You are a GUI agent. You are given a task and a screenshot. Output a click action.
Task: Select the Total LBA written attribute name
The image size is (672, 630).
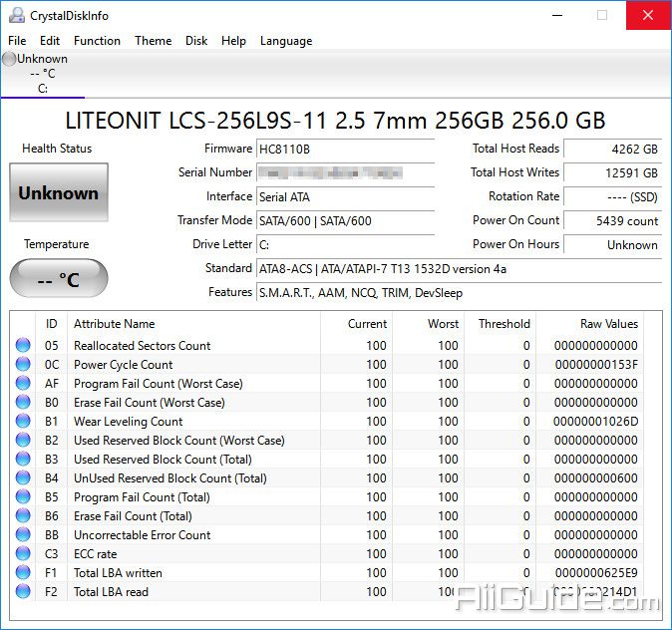118,572
